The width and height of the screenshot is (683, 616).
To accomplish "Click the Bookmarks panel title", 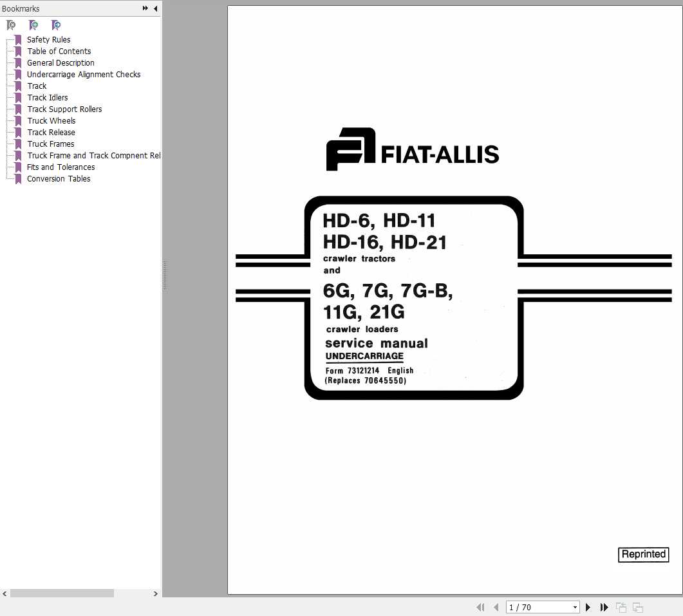I will (21, 9).
